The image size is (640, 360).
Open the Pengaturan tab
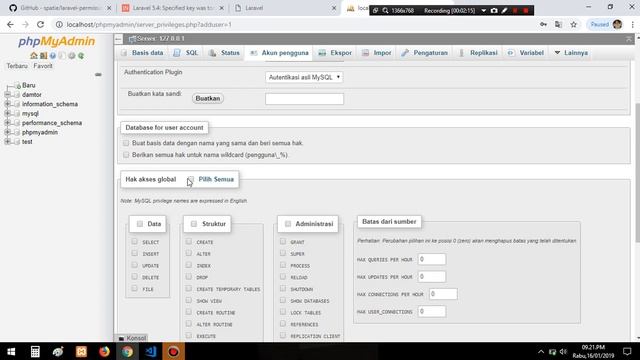pos(424,53)
